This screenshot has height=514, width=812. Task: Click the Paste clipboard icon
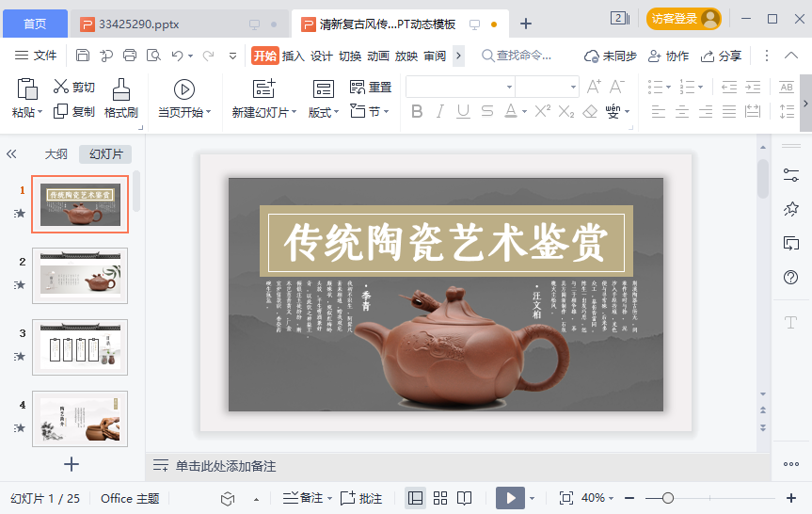(x=27, y=89)
